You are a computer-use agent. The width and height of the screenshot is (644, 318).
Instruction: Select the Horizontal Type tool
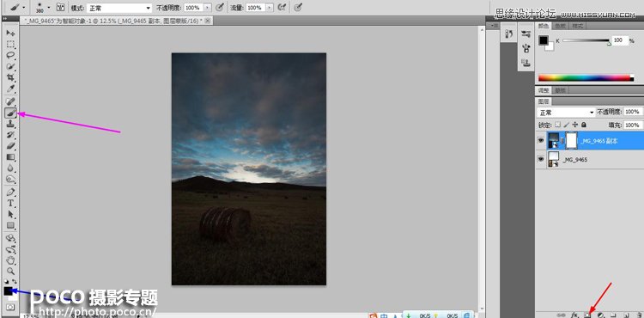pyautogui.click(x=10, y=203)
